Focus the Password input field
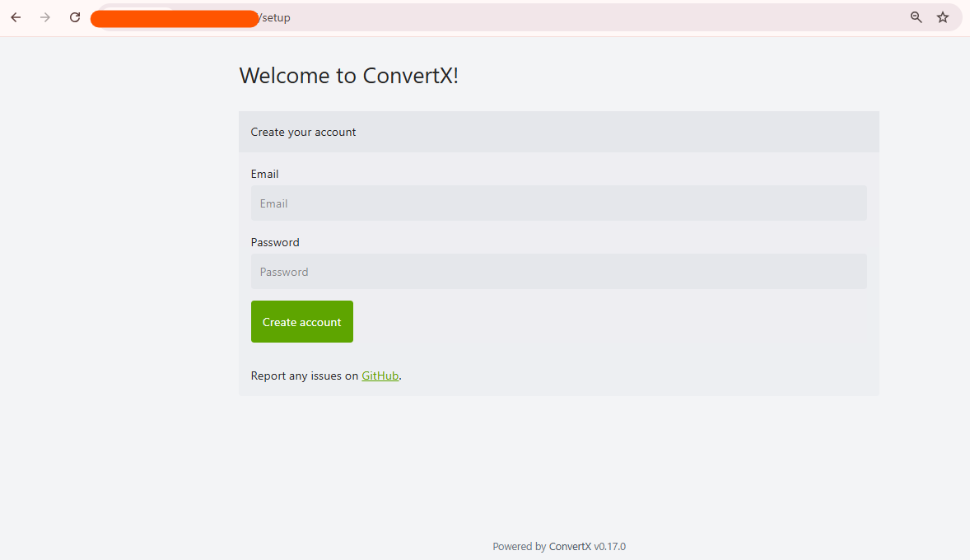The height and width of the screenshot is (560, 970). [558, 272]
